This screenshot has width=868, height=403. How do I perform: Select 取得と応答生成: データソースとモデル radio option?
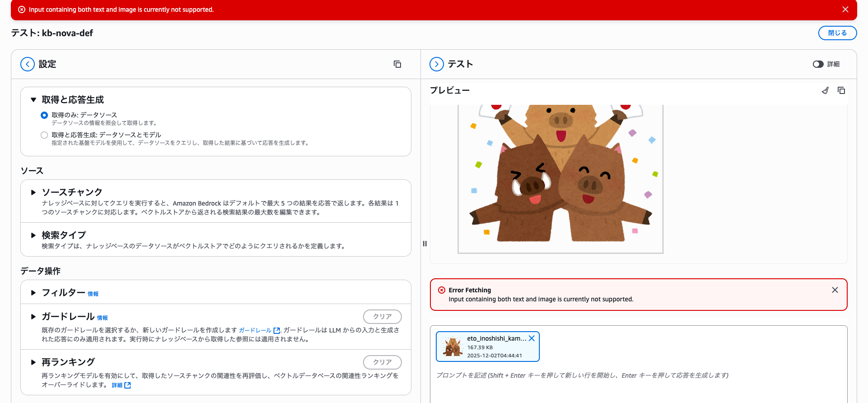(x=44, y=135)
